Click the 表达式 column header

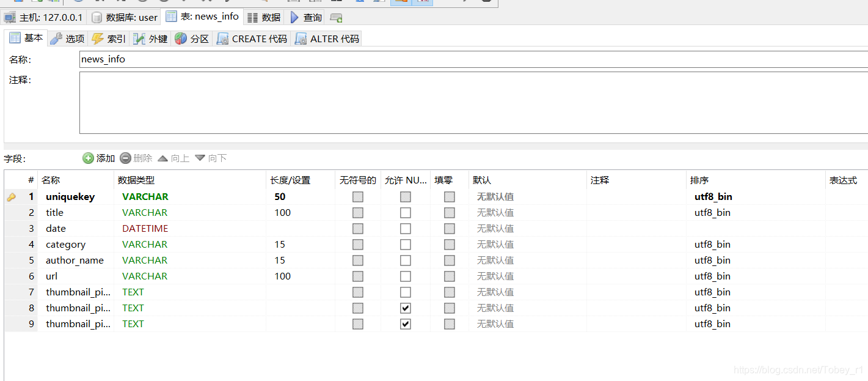tap(847, 180)
